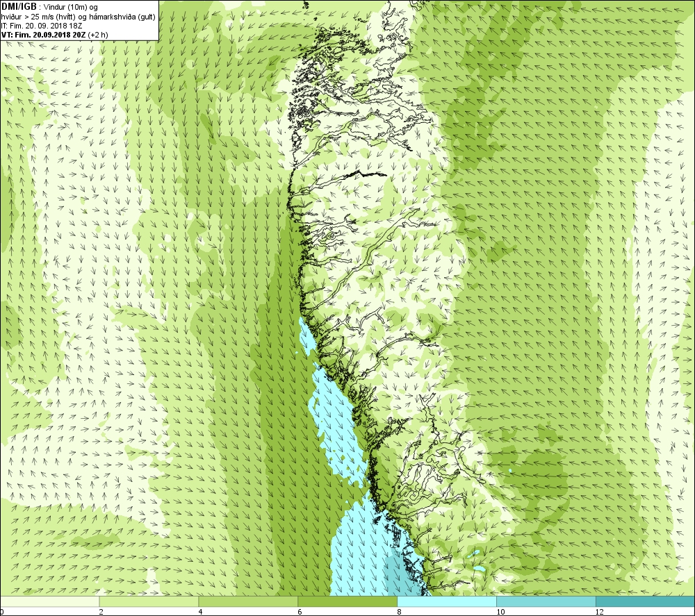
Task: Click the "(+2 h)" forecast offset text
Action: pos(98,35)
